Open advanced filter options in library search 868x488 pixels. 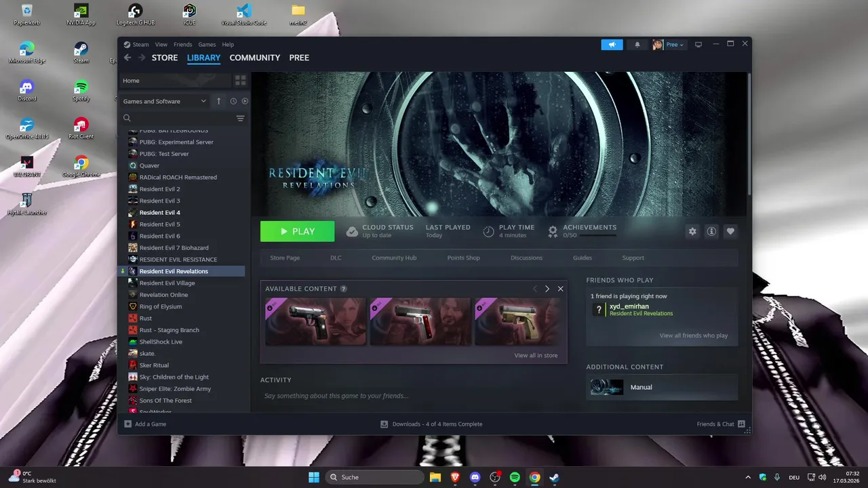tap(240, 118)
